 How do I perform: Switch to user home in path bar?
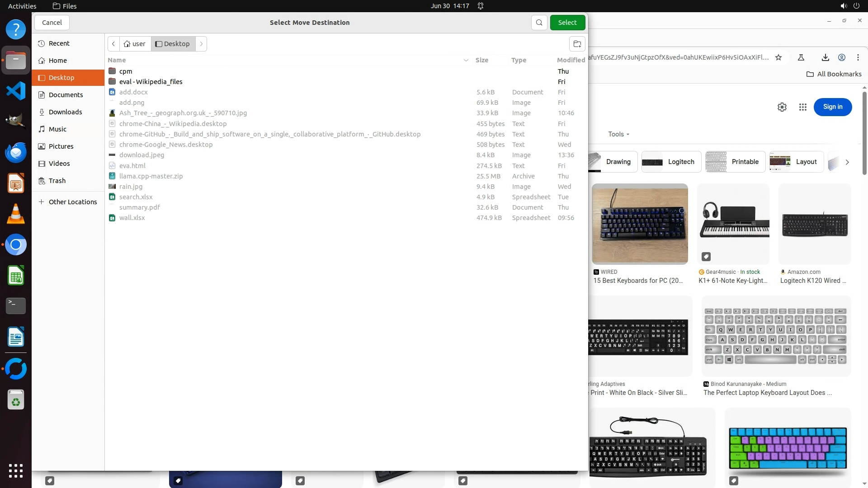coord(135,44)
